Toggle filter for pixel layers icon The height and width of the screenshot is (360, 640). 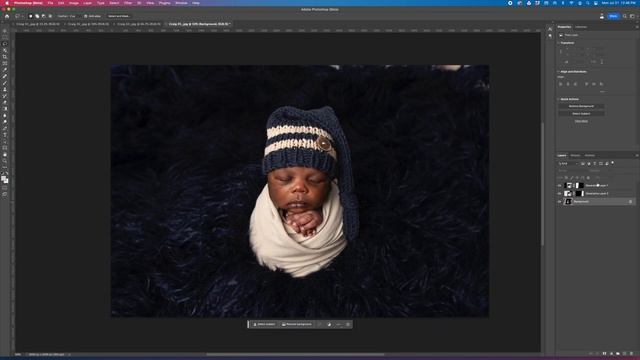coord(582,164)
